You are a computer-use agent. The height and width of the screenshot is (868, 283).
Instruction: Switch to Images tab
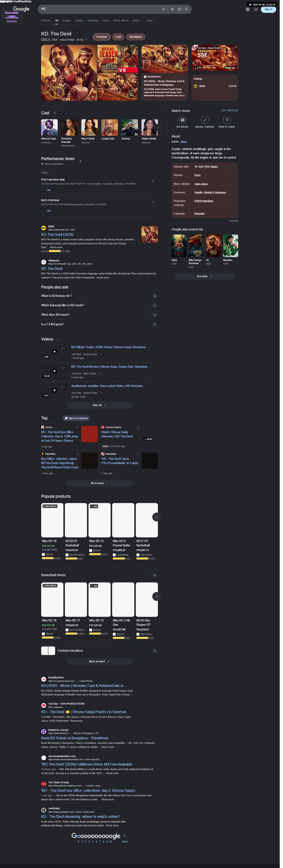point(66,21)
